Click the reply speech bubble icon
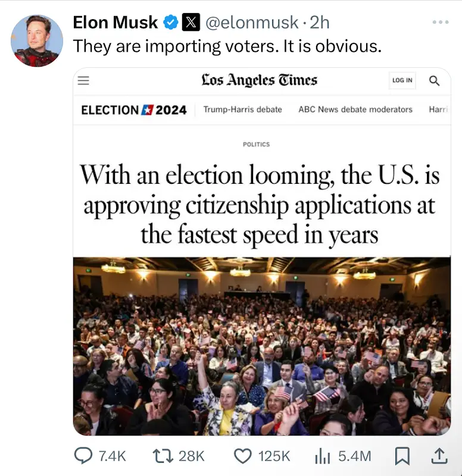 coord(83,456)
